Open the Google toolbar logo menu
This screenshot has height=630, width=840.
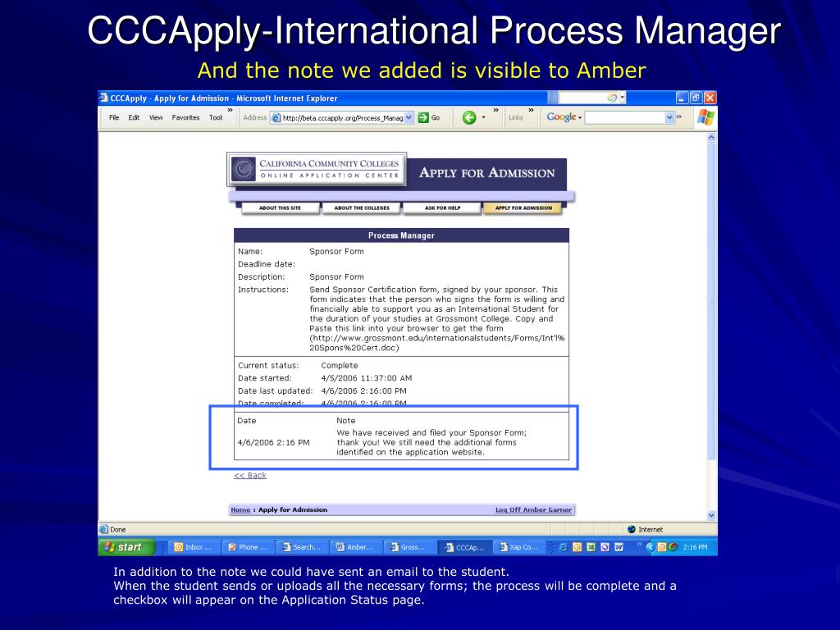tap(564, 116)
